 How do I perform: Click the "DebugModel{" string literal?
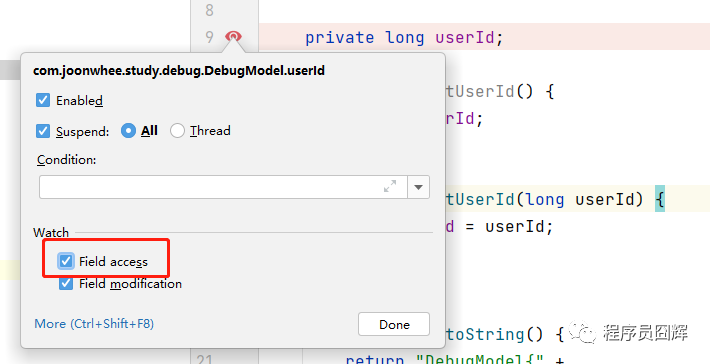(480, 359)
